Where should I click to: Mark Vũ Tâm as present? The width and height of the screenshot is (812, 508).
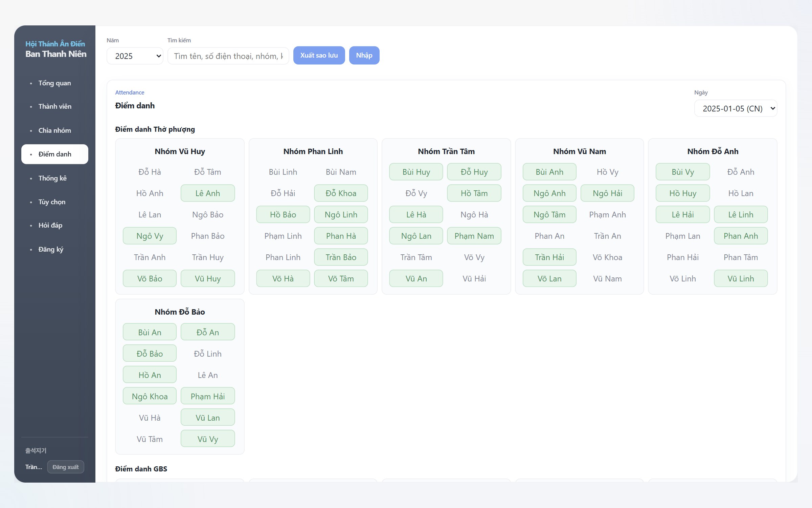tap(150, 439)
